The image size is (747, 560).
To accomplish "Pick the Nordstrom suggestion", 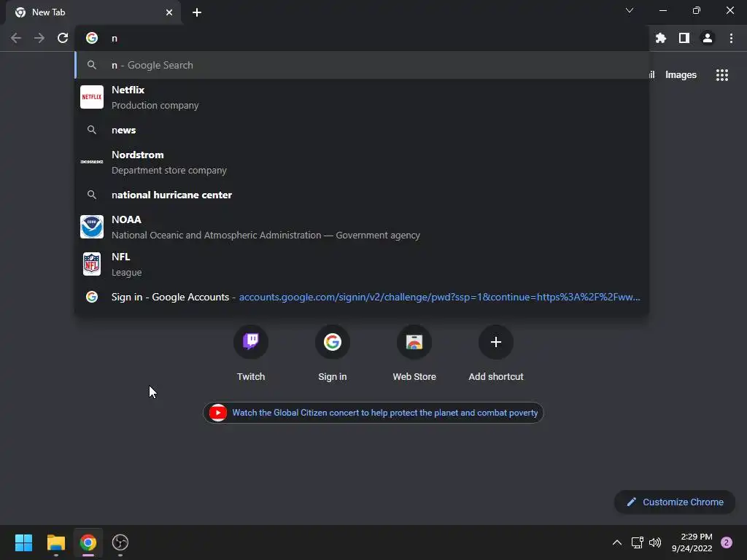I will [362, 162].
